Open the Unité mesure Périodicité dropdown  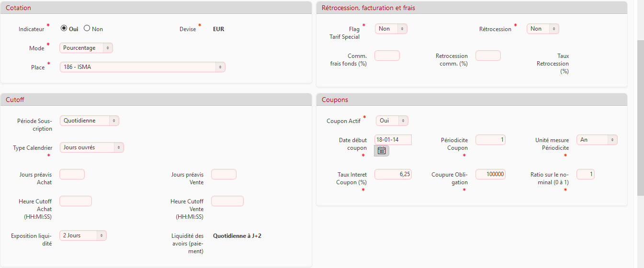pyautogui.click(x=597, y=140)
